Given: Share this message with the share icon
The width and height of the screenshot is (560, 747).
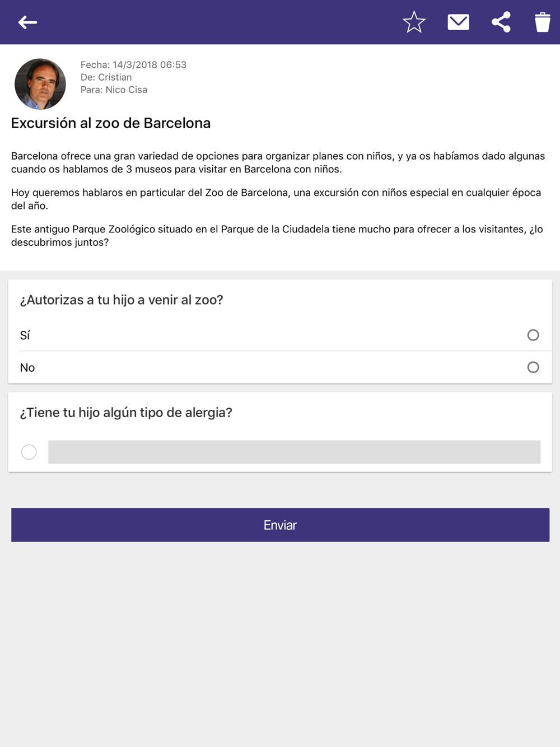Looking at the screenshot, I should tap(501, 22).
